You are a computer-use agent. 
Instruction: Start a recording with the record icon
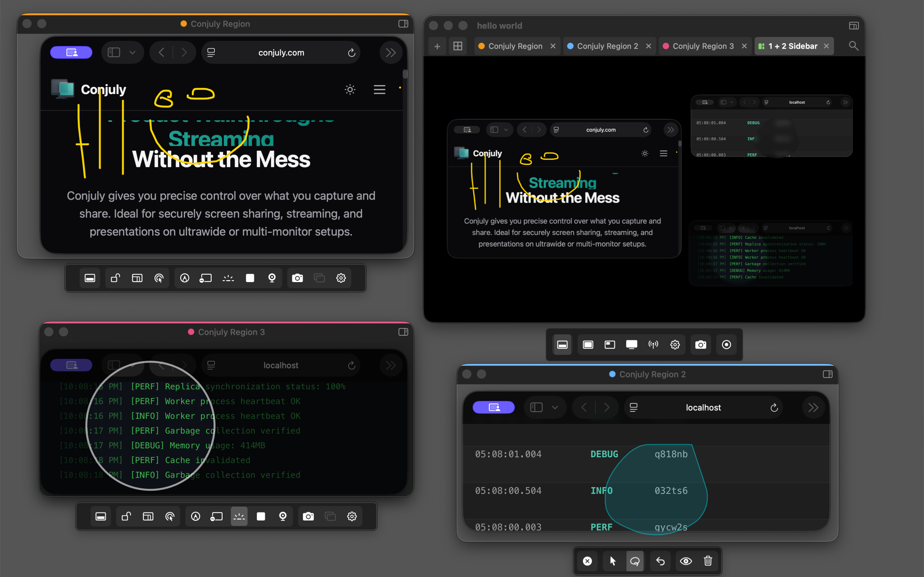coord(726,344)
